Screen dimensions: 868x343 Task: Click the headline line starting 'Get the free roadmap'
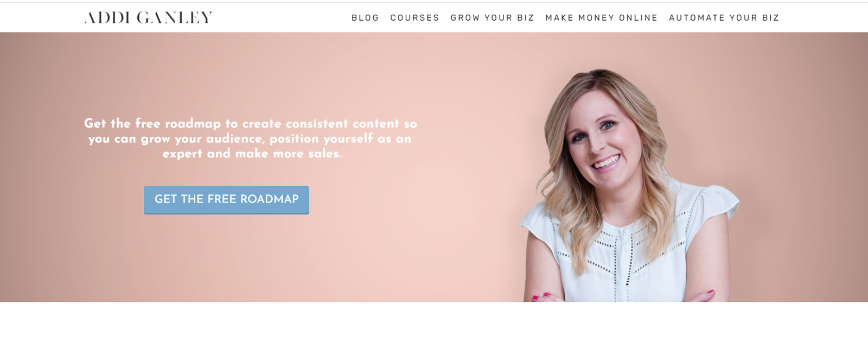[x=251, y=124]
